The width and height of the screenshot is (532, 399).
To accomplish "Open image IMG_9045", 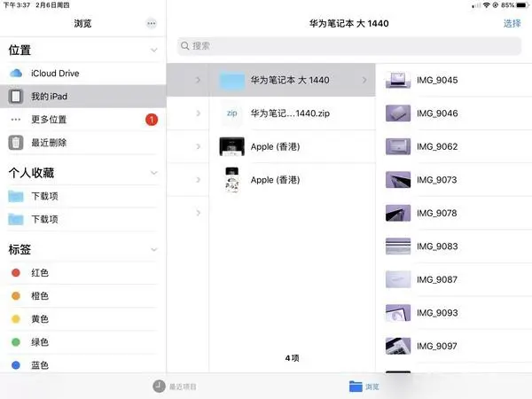I will point(454,80).
